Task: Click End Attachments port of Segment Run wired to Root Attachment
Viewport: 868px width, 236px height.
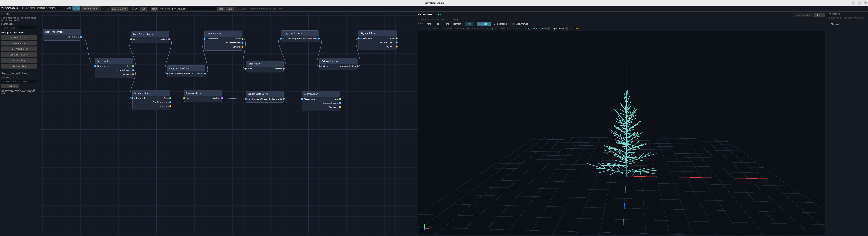Action: tap(133, 70)
